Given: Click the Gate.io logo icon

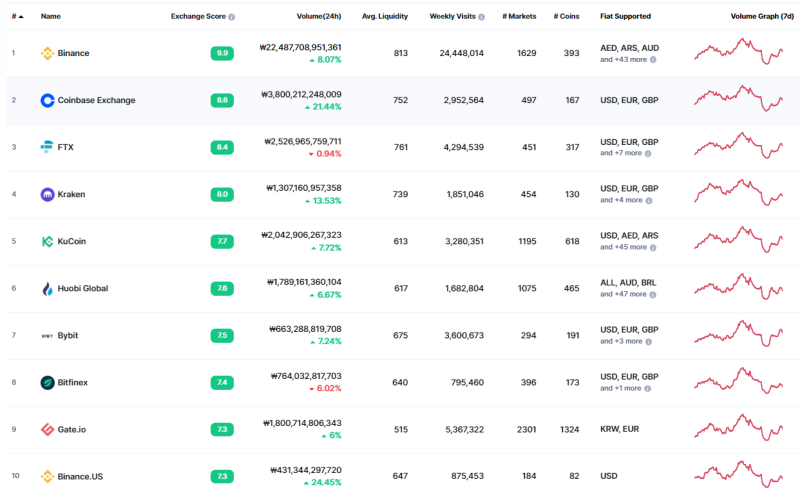Looking at the screenshot, I should pos(47,430).
